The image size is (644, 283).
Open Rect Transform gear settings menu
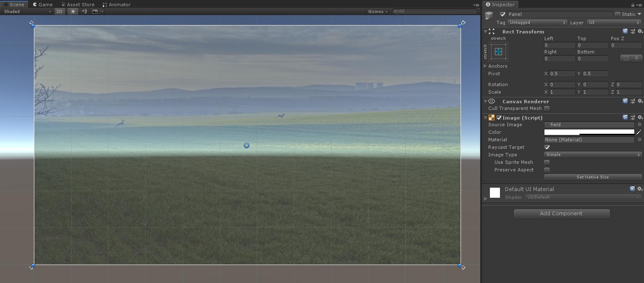(x=640, y=31)
